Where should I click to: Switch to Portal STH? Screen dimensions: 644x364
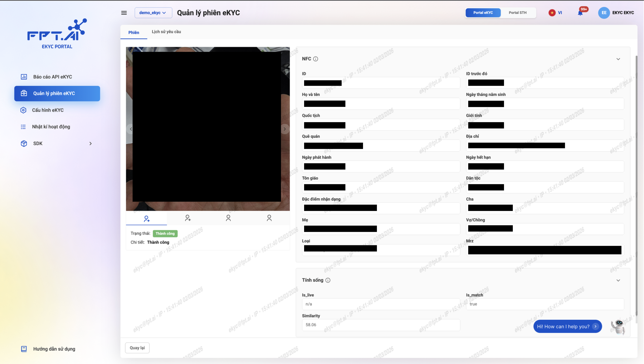(x=517, y=13)
